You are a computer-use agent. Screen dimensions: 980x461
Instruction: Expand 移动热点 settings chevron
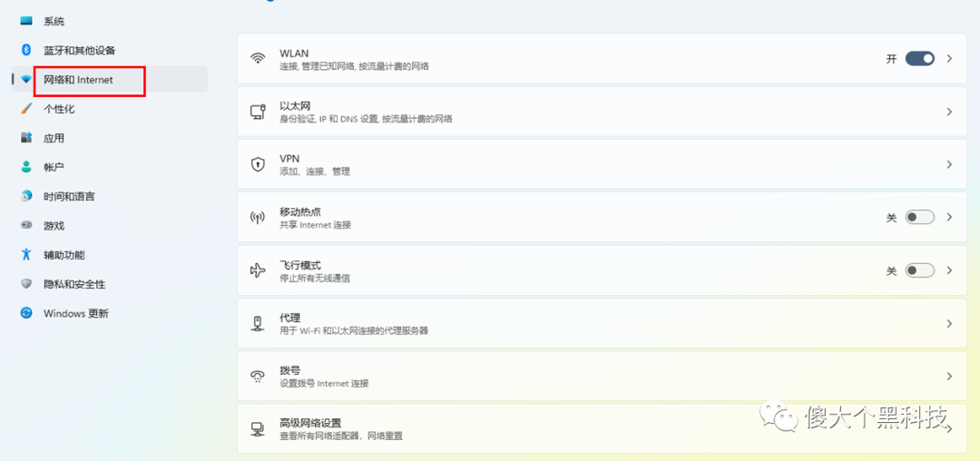[949, 218]
